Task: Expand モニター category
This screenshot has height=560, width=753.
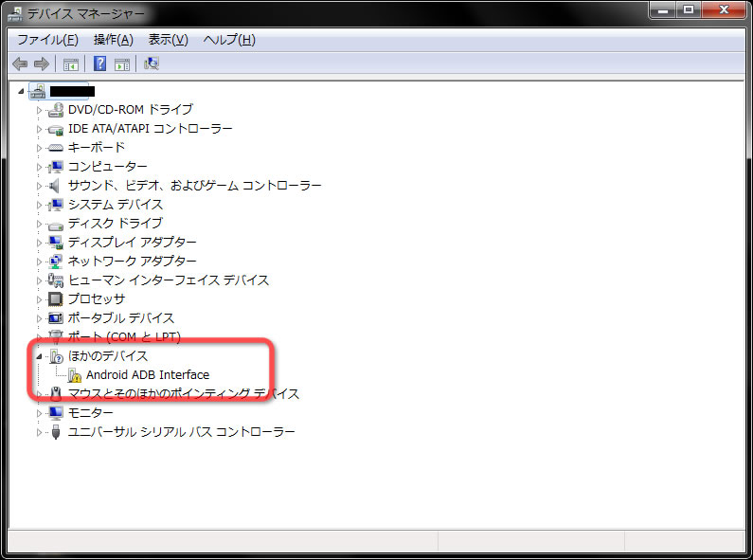Action: click(x=40, y=413)
